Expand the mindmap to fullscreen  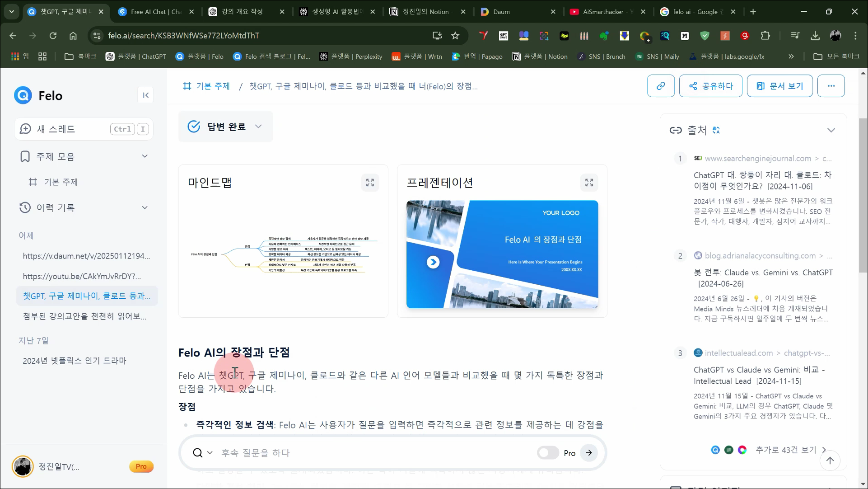point(370,183)
